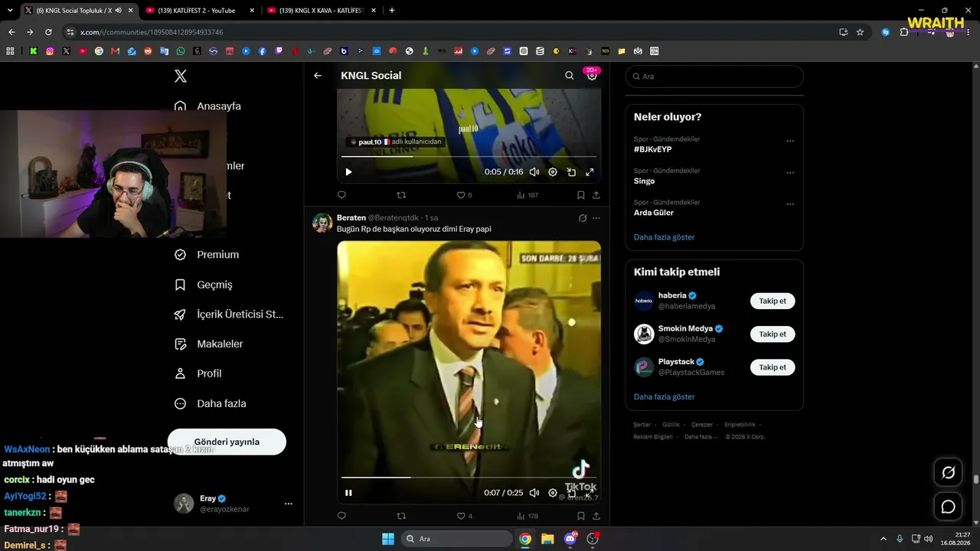This screenshot has height=551, width=980.
Task: Open İçerik Üreticisi Stüdyosu menu item
Action: pyautogui.click(x=229, y=315)
